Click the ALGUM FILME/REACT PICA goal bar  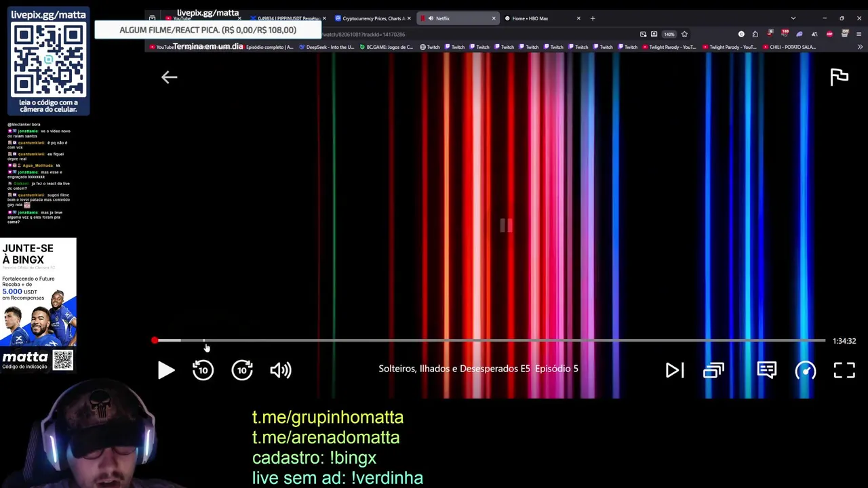(208, 30)
